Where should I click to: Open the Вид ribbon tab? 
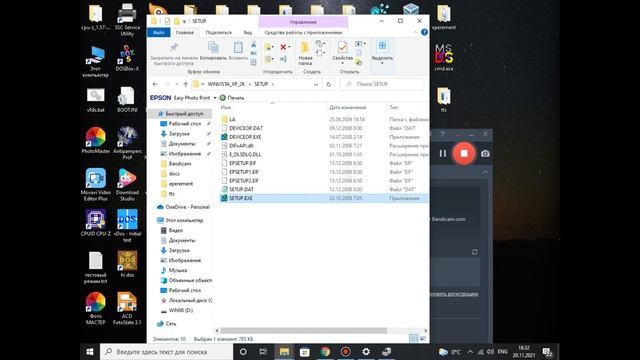(x=248, y=32)
